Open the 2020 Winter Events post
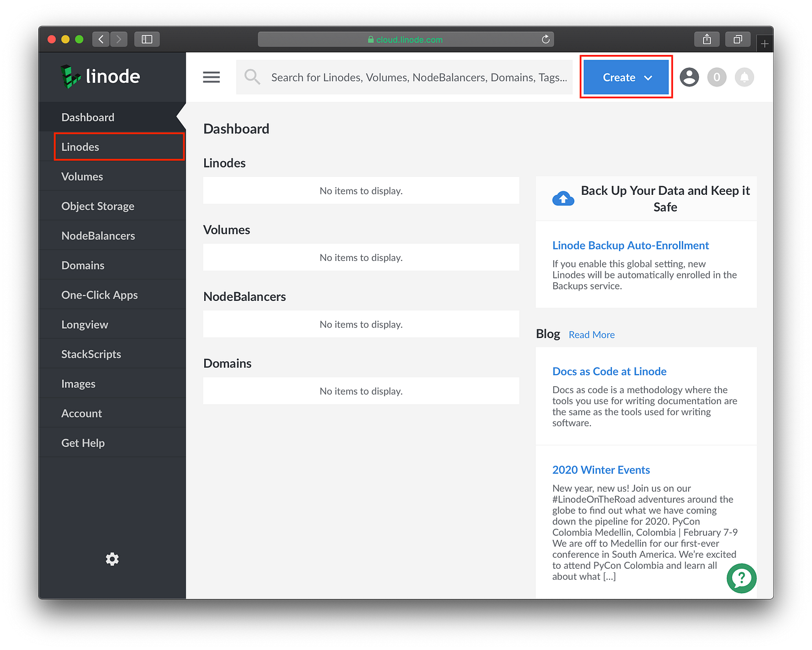 click(601, 470)
